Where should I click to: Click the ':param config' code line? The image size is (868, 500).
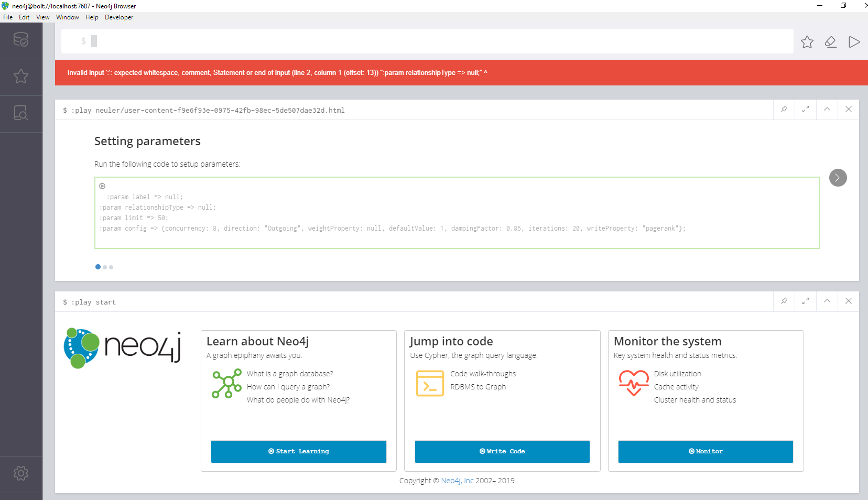coord(393,229)
